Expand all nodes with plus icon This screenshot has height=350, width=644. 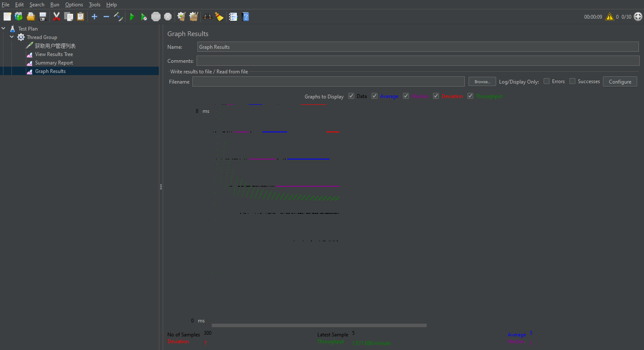coord(94,17)
